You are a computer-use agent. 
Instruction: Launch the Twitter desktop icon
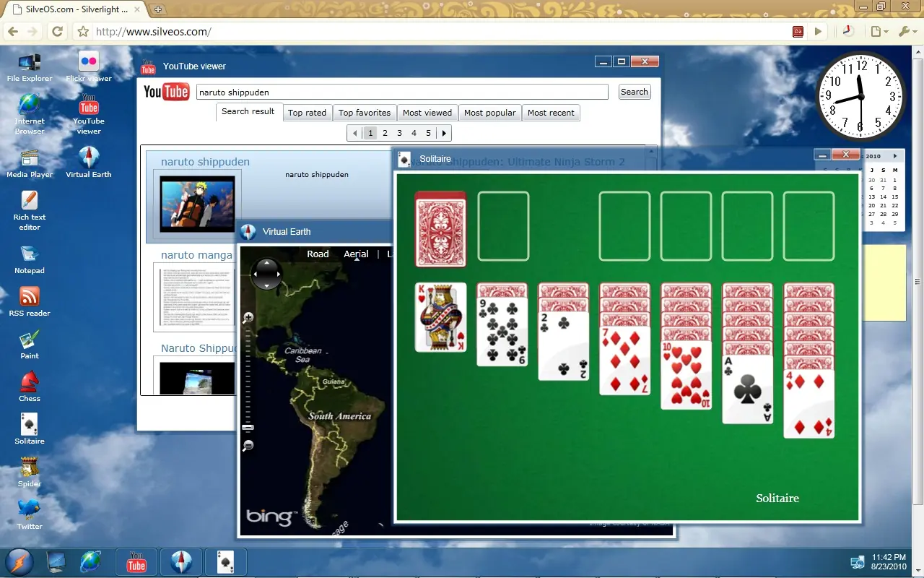[x=30, y=515]
